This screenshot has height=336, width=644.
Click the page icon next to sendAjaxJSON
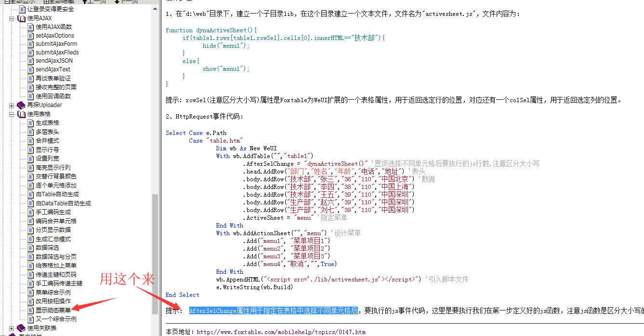tap(31, 61)
